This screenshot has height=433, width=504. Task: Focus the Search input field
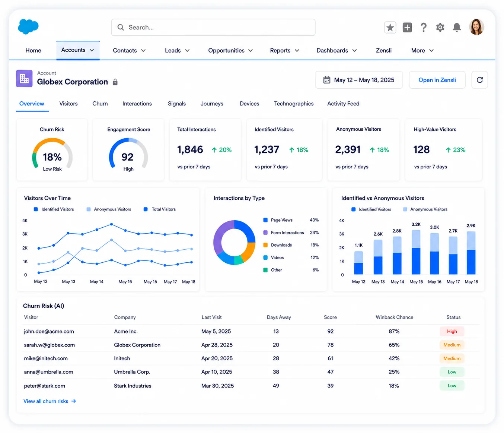(x=213, y=27)
